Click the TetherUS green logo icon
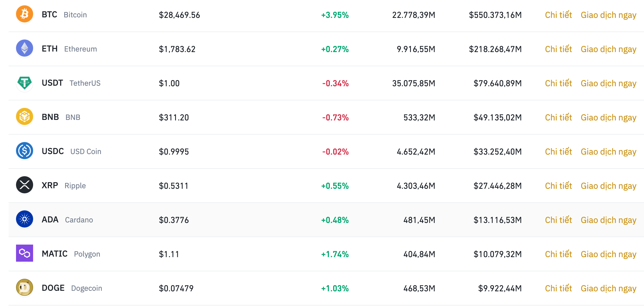The image size is (644, 306). coord(25,83)
